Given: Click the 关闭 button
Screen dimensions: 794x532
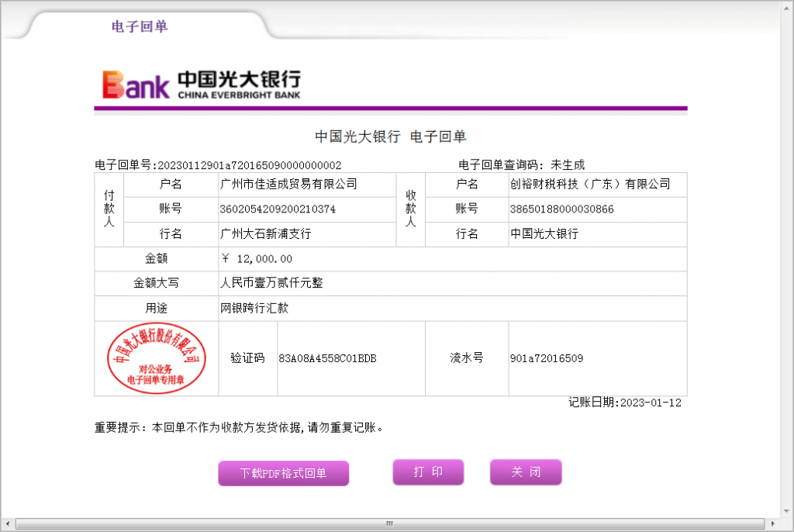Looking at the screenshot, I should [x=526, y=472].
